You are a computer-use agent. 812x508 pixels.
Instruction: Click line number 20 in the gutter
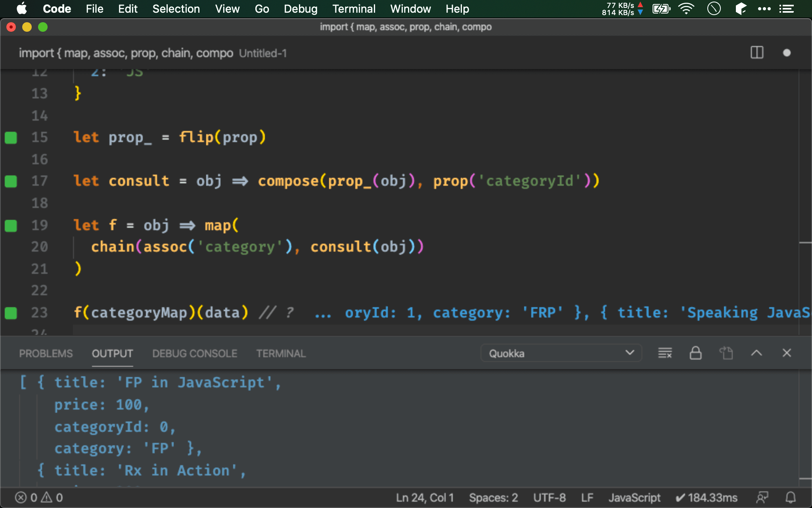point(39,247)
